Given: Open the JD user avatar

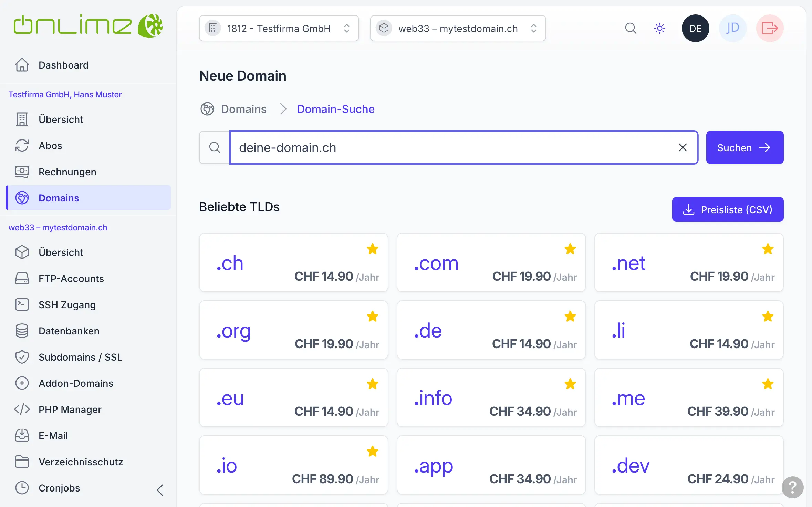Looking at the screenshot, I should coord(732,28).
